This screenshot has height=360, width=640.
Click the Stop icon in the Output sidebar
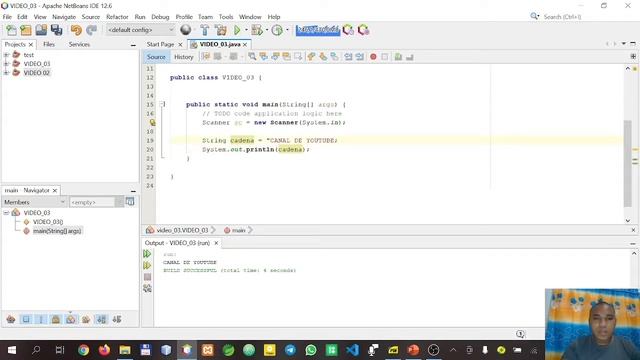[147, 277]
